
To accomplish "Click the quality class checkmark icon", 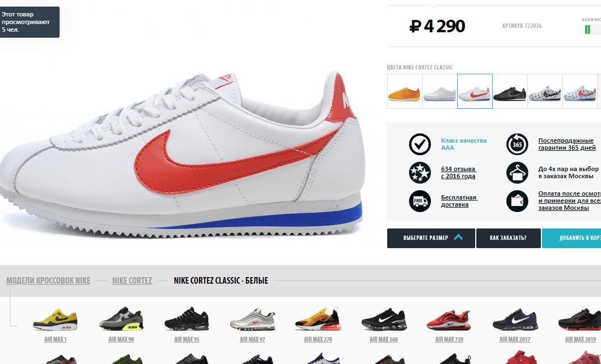I will [x=419, y=144].
